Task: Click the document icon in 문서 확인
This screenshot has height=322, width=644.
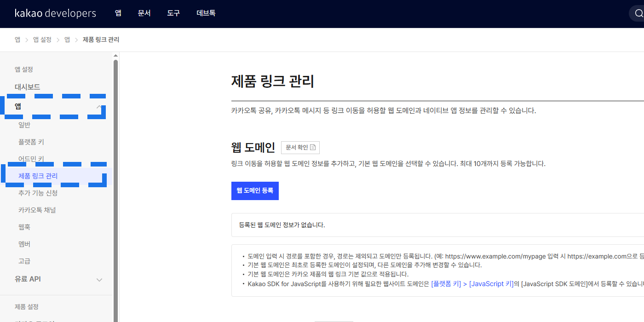Action: pos(313,148)
